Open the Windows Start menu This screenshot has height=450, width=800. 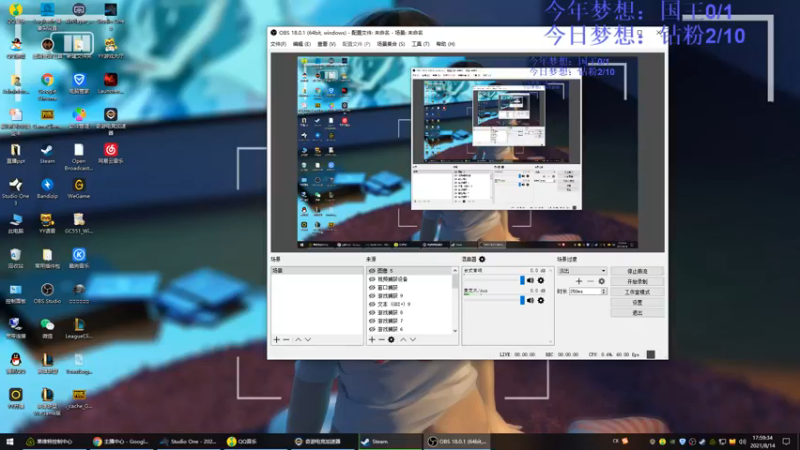[x=10, y=441]
